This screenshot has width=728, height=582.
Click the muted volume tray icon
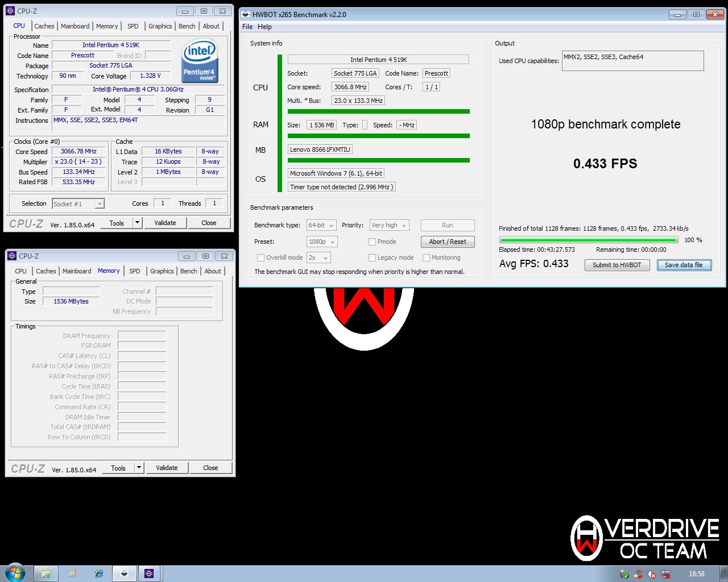pos(652,574)
